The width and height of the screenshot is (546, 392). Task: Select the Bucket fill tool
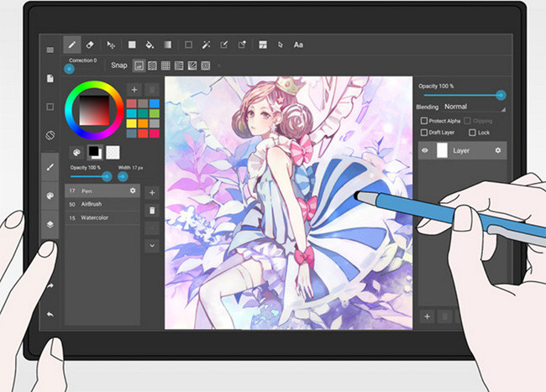click(x=150, y=44)
